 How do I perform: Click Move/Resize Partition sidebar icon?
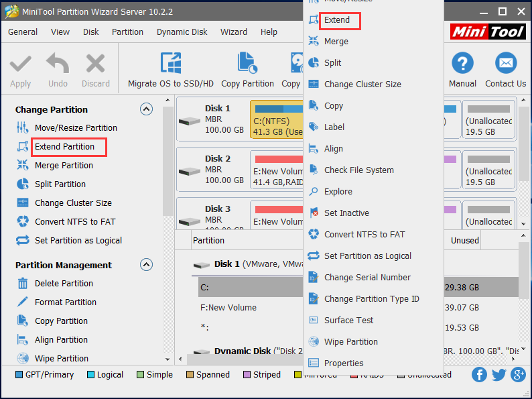click(22, 127)
